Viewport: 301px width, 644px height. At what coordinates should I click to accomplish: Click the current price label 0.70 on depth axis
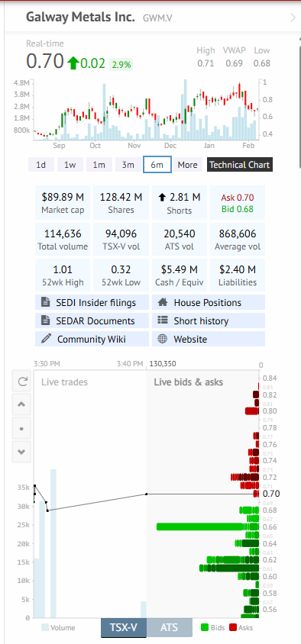pos(271,493)
